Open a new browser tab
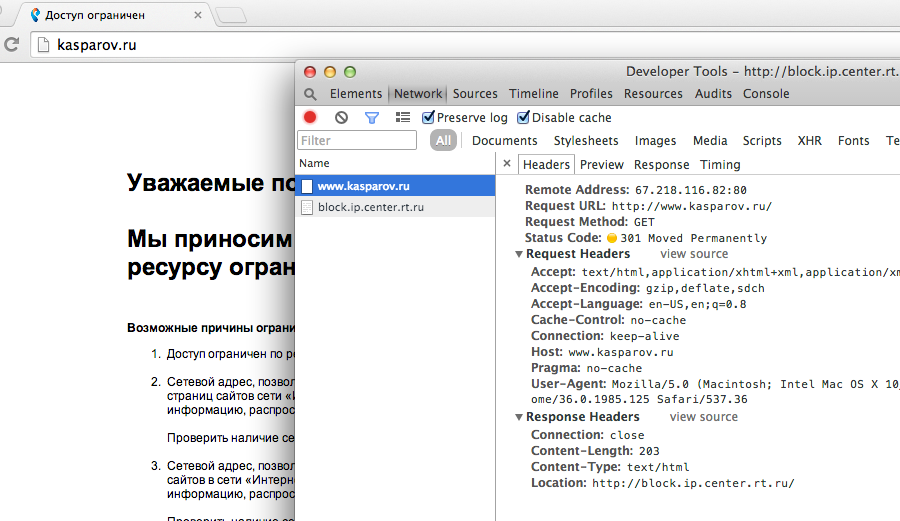This screenshot has width=900, height=521. (x=231, y=15)
